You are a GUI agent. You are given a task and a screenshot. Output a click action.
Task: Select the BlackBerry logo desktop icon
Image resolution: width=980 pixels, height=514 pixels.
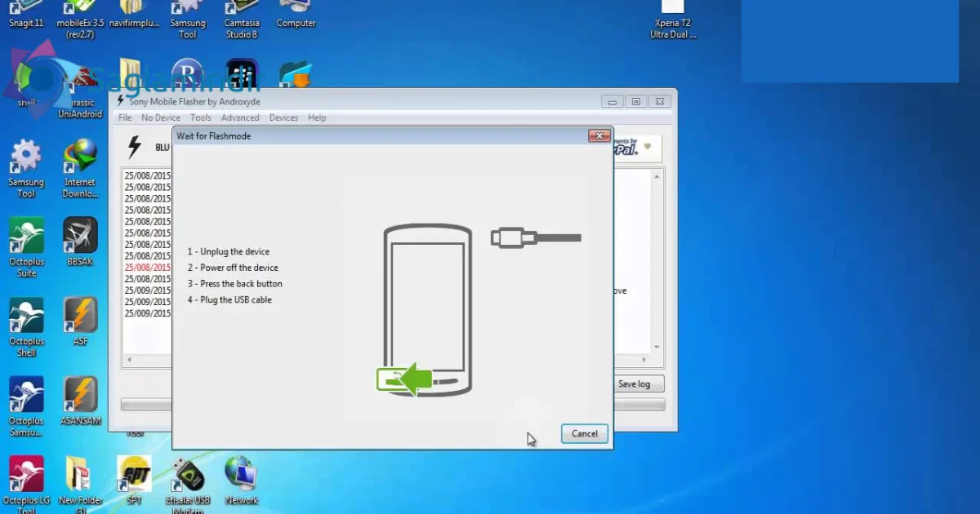click(x=242, y=75)
